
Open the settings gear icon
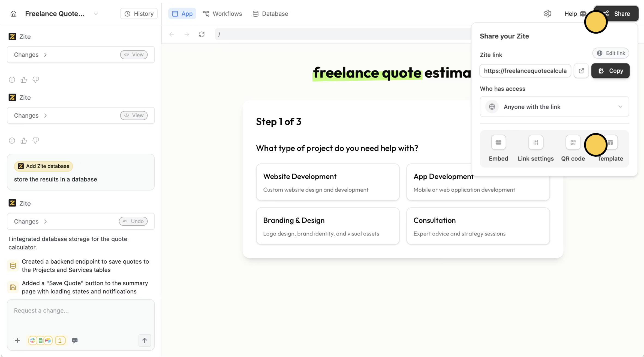coord(547,14)
